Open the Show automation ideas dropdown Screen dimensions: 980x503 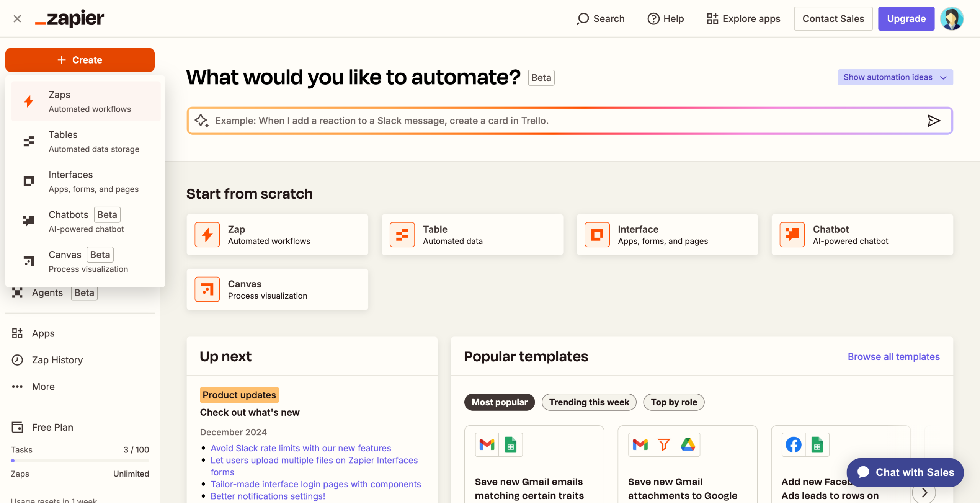[x=895, y=77]
